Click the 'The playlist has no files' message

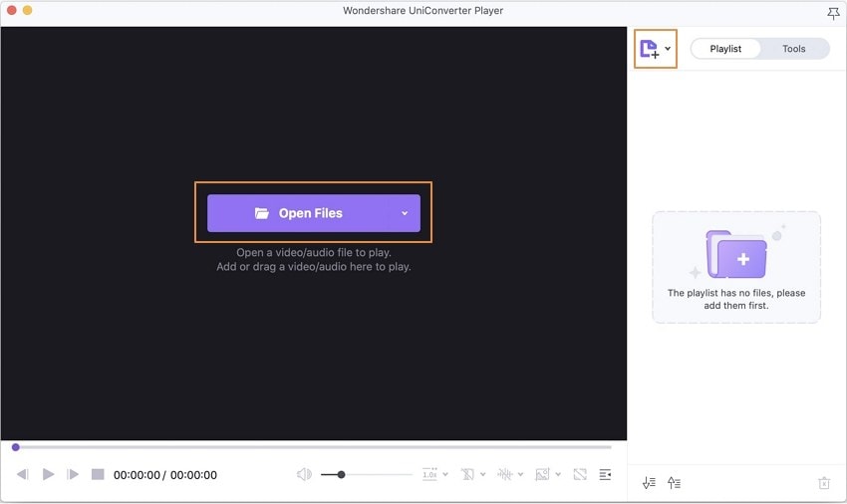[736, 299]
